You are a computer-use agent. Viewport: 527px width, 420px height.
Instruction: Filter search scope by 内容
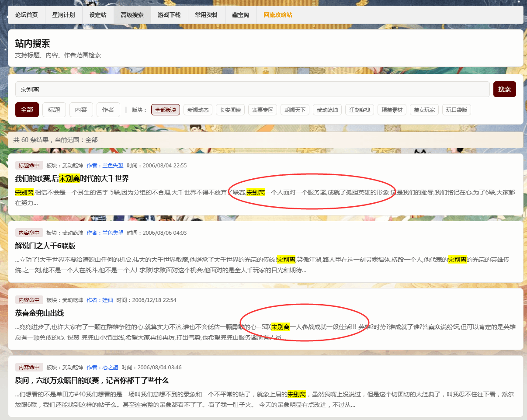coord(81,110)
